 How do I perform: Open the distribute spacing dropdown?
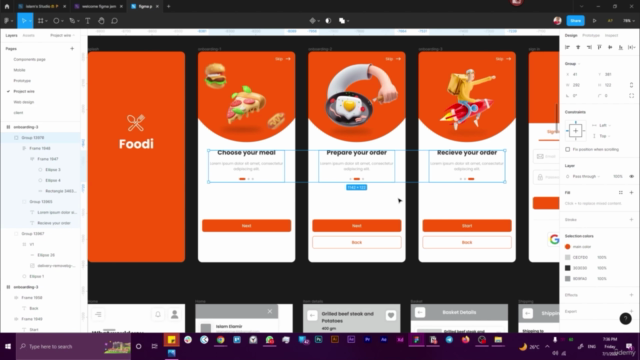coord(631,47)
